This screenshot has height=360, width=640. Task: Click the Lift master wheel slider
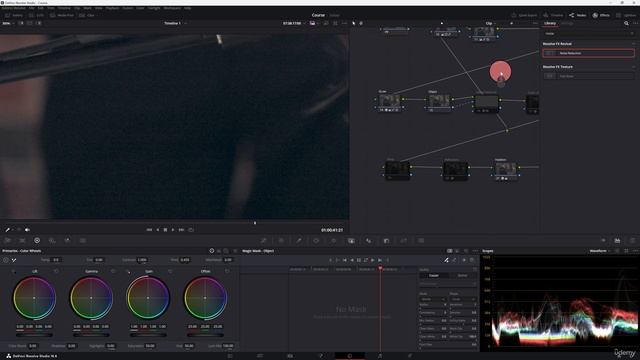coord(34,335)
